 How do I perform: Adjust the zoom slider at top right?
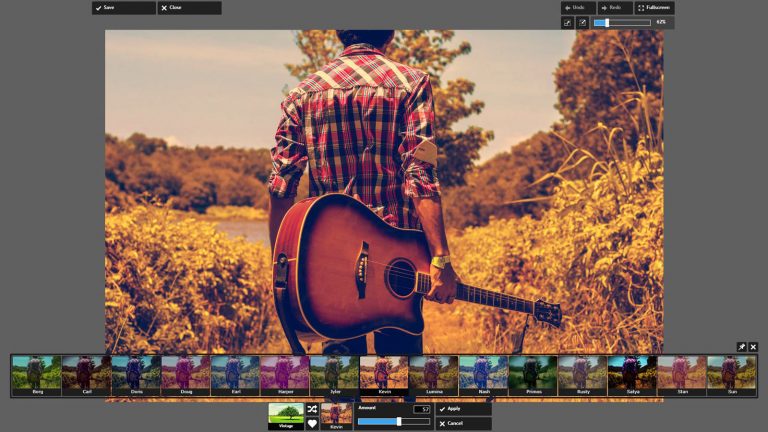click(622, 23)
